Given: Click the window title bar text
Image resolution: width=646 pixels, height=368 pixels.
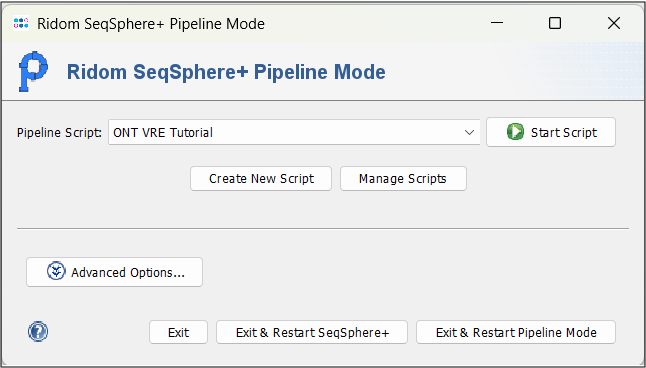Looking at the screenshot, I should [x=151, y=23].
